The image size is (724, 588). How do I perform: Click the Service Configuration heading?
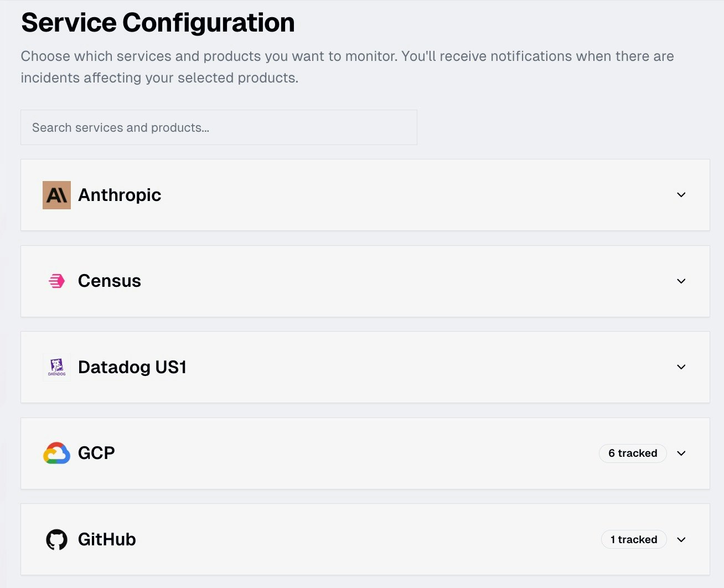point(158,23)
